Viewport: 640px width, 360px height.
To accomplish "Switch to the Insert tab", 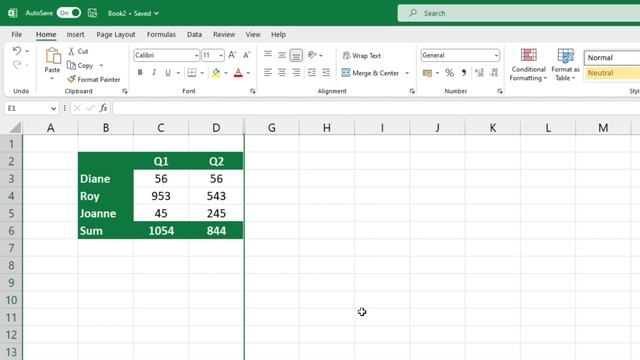I will pyautogui.click(x=76, y=34).
